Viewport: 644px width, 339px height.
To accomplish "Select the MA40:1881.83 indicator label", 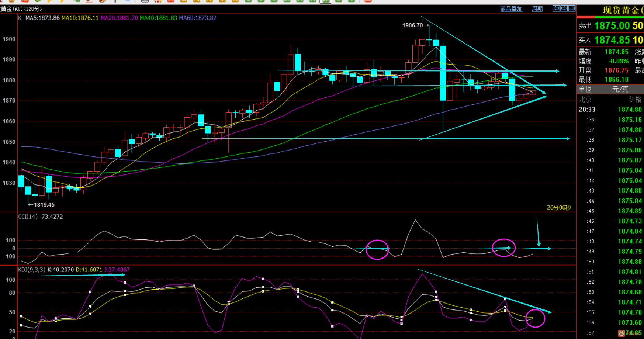I will click(158, 18).
